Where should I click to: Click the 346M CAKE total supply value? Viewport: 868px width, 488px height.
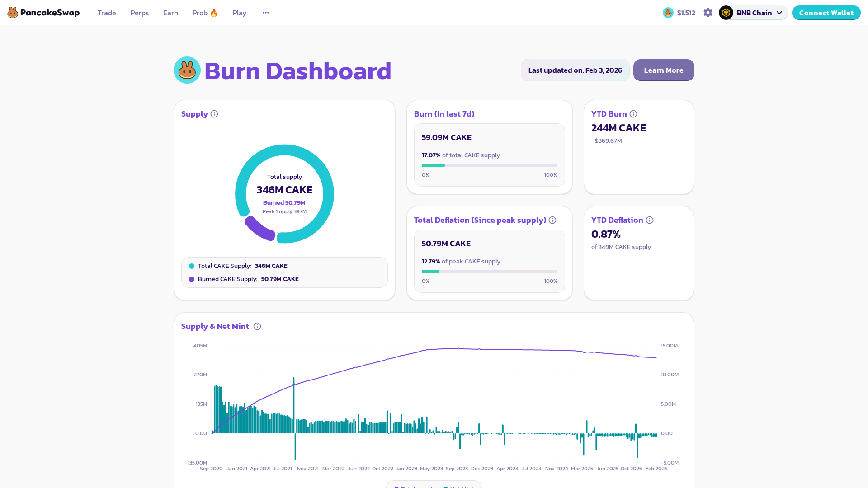click(x=285, y=190)
